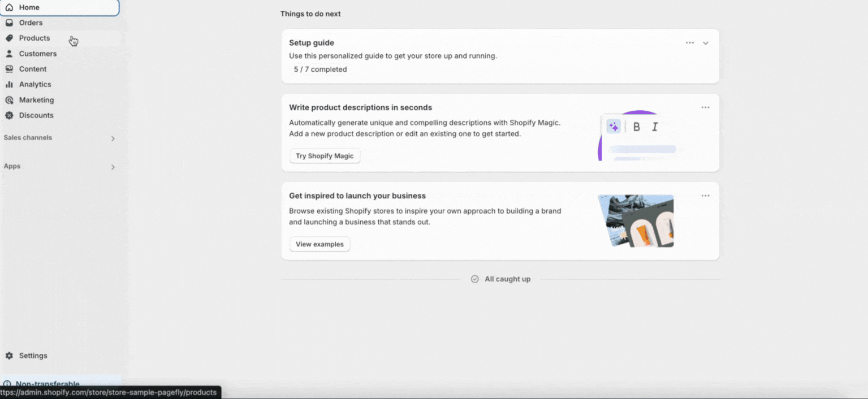Expand the Sales channels section arrow
The image size is (868, 399).
coord(113,138)
